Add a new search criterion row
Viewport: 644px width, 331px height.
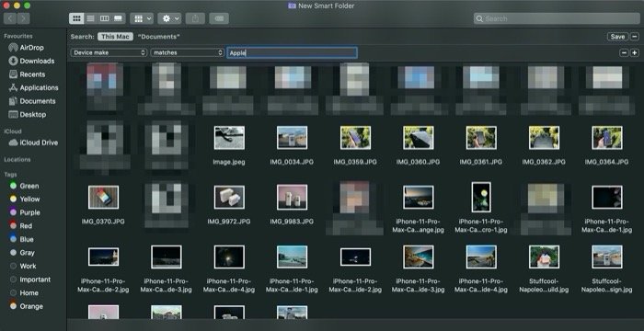pyautogui.click(x=635, y=52)
